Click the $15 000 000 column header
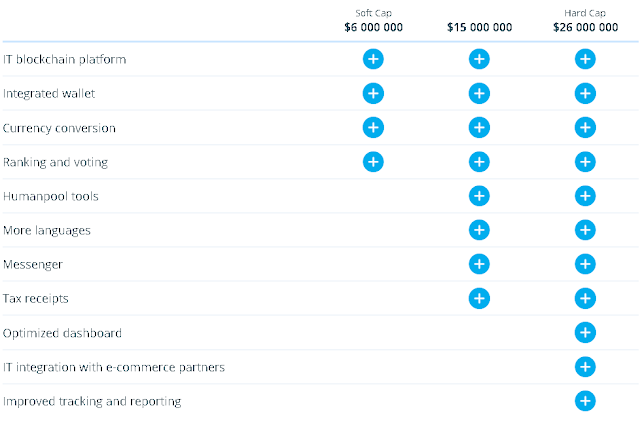The image size is (640, 431). point(480,27)
